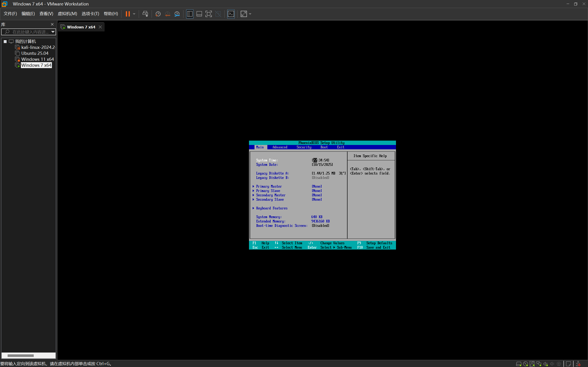Click the floppy drive status icon

coord(532,364)
